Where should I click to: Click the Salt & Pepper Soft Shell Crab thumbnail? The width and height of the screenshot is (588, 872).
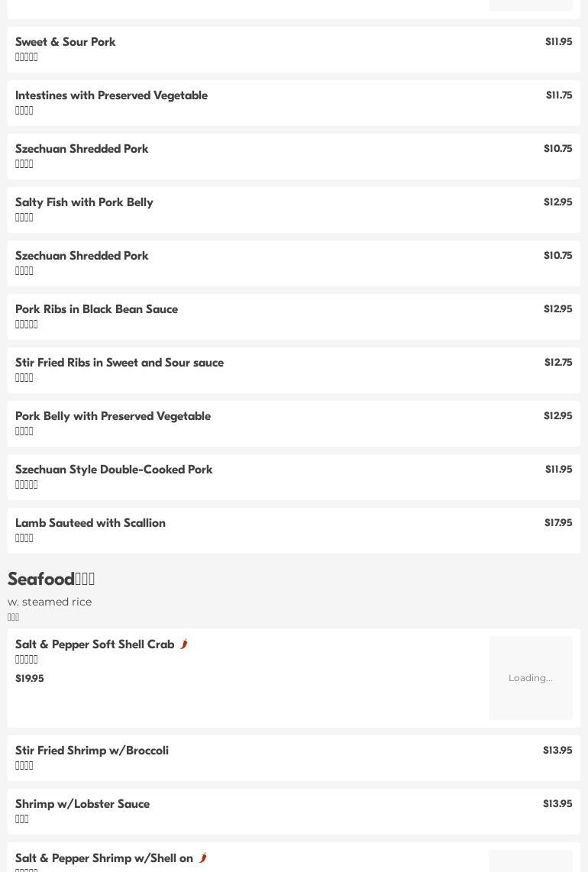530,678
